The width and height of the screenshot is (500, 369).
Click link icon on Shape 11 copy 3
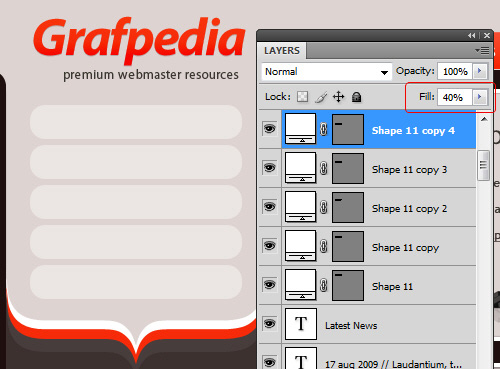pos(323,168)
